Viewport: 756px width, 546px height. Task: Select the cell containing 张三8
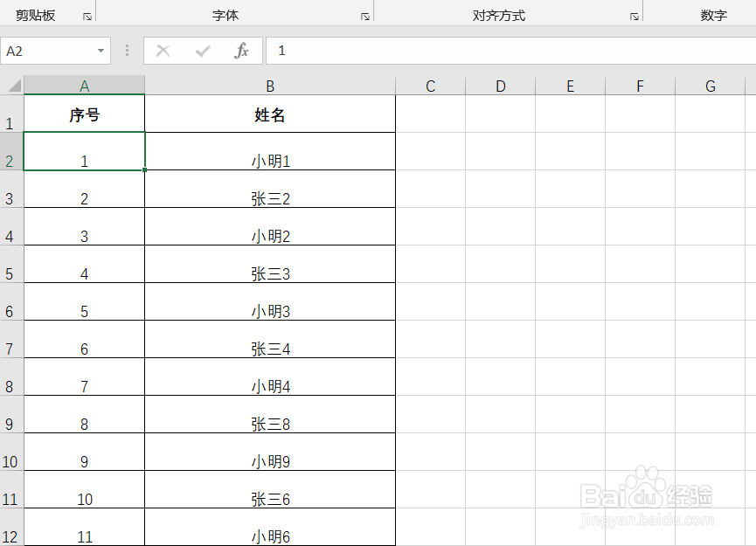coord(269,424)
